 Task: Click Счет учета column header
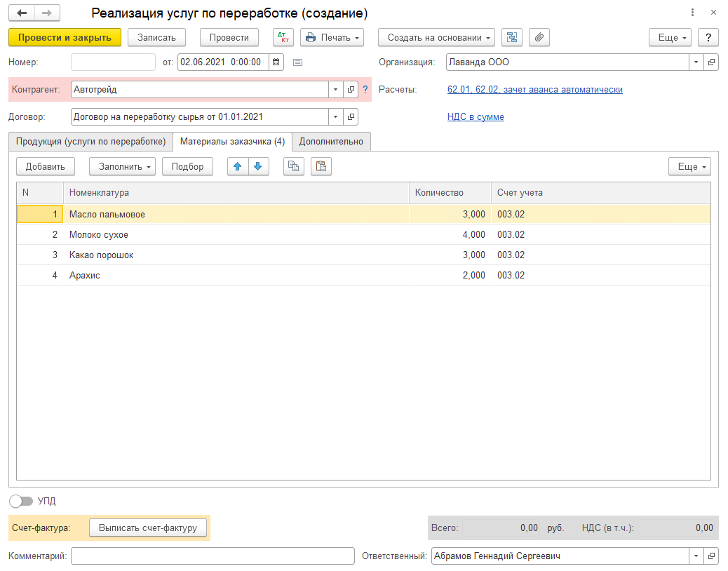(x=601, y=193)
